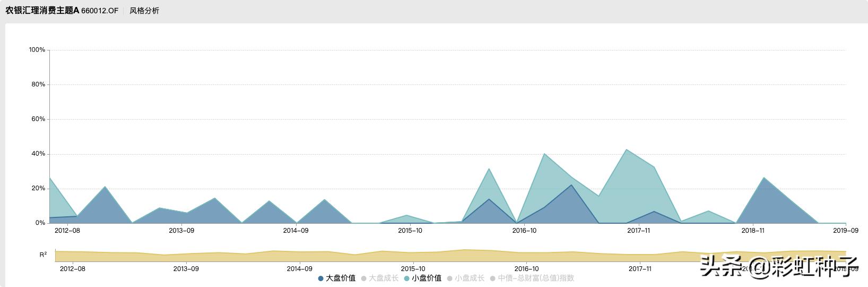
Task: Click the 大盘价值 peak right of 2018-11
Action: [x=763, y=178]
